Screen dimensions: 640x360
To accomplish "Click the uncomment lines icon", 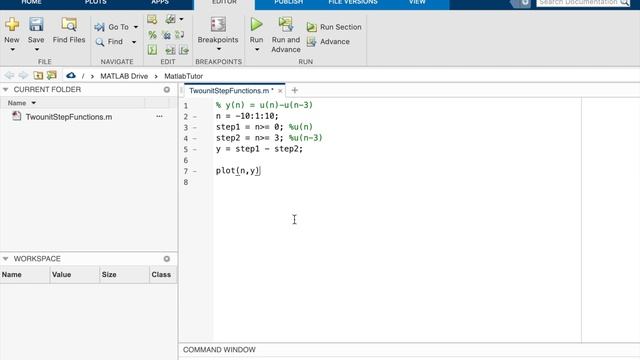I will [x=167, y=35].
